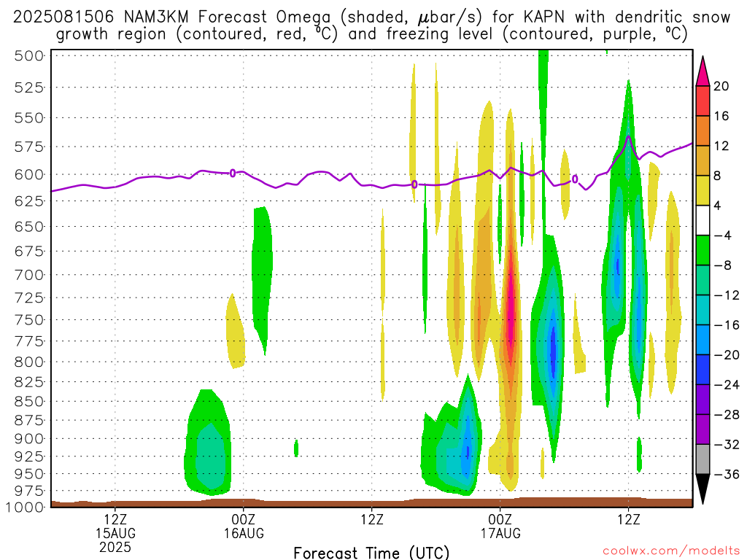
Task: Click the '600' pressure level label
Action: coord(29,175)
